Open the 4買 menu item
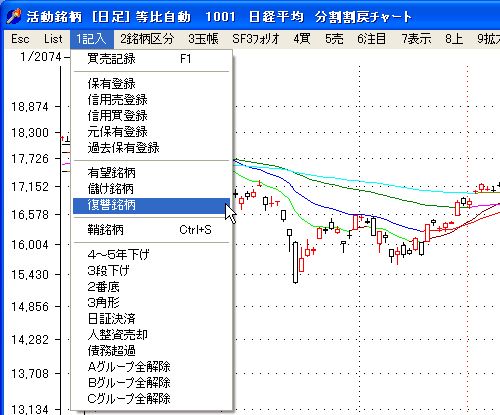This screenshot has width=500, height=415. [x=302, y=39]
